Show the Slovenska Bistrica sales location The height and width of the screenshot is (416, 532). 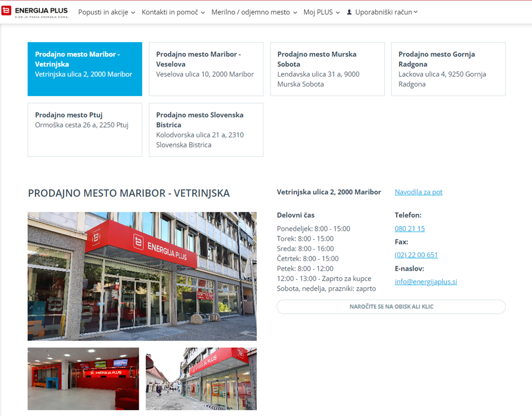206,130
